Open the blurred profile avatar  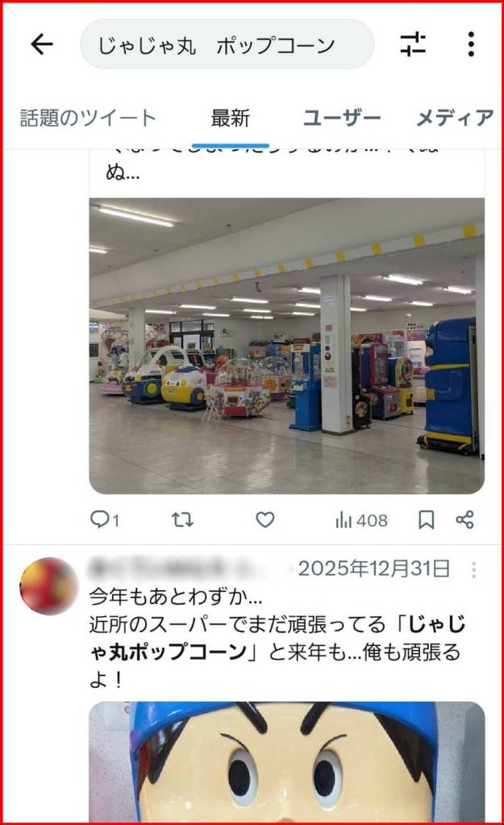48,586
